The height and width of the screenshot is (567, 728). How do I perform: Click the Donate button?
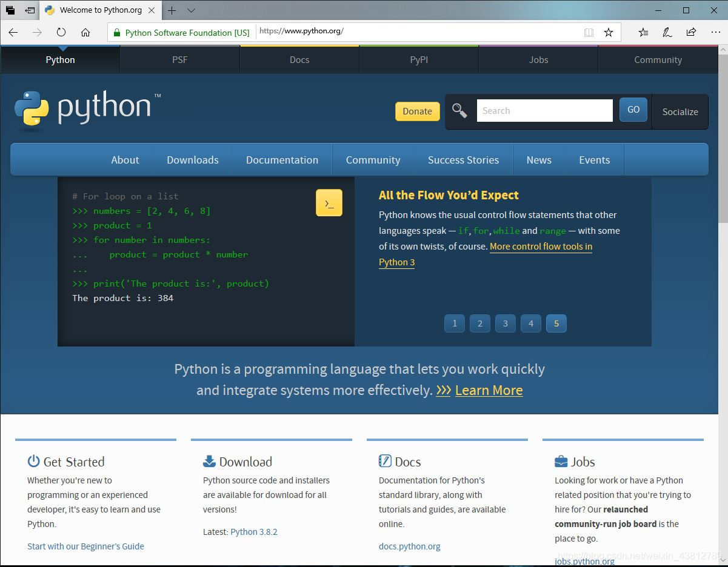tap(418, 111)
